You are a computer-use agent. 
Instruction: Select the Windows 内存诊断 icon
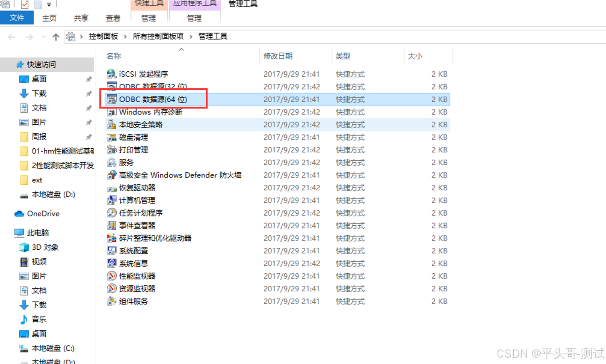click(111, 112)
